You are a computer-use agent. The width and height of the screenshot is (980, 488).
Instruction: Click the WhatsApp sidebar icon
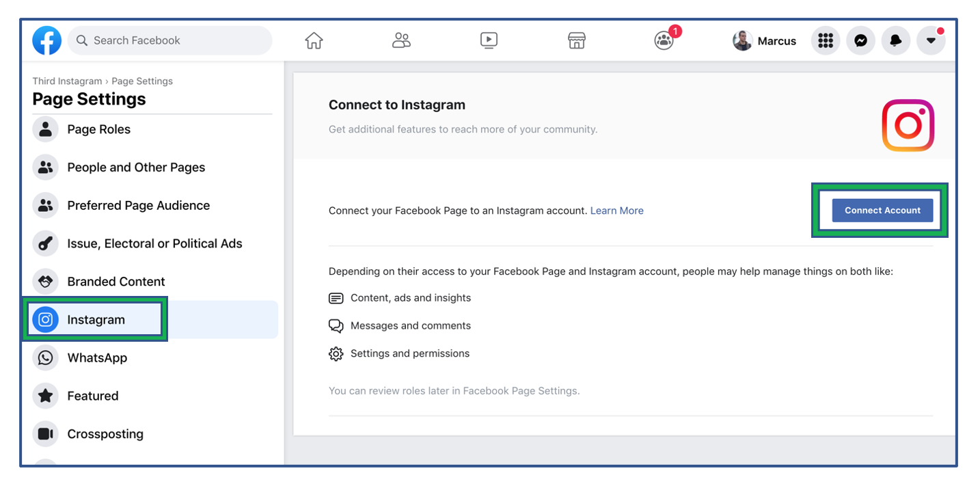46,358
